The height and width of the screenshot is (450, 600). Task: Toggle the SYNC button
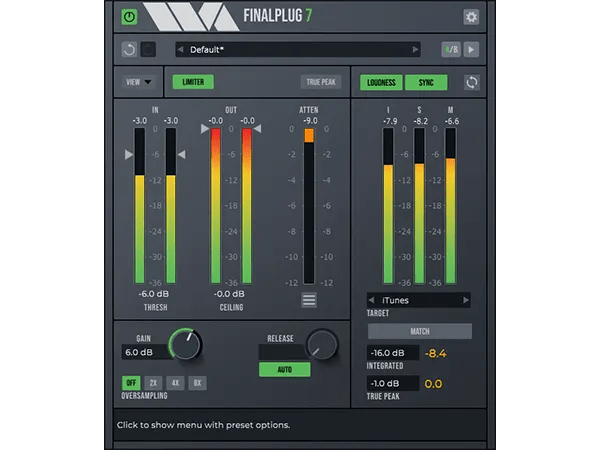(x=426, y=82)
